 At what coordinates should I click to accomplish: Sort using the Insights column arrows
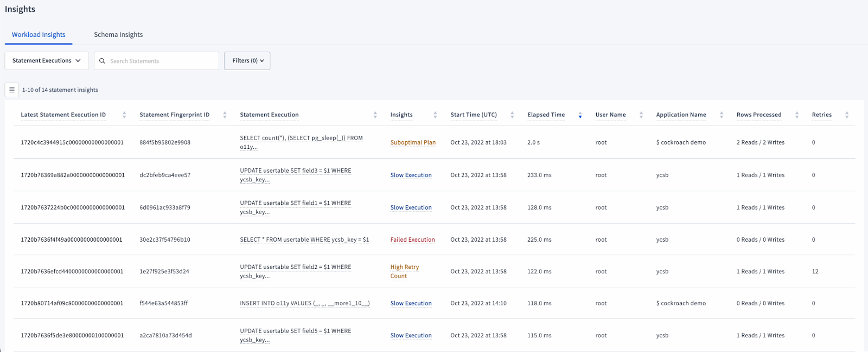[435, 115]
